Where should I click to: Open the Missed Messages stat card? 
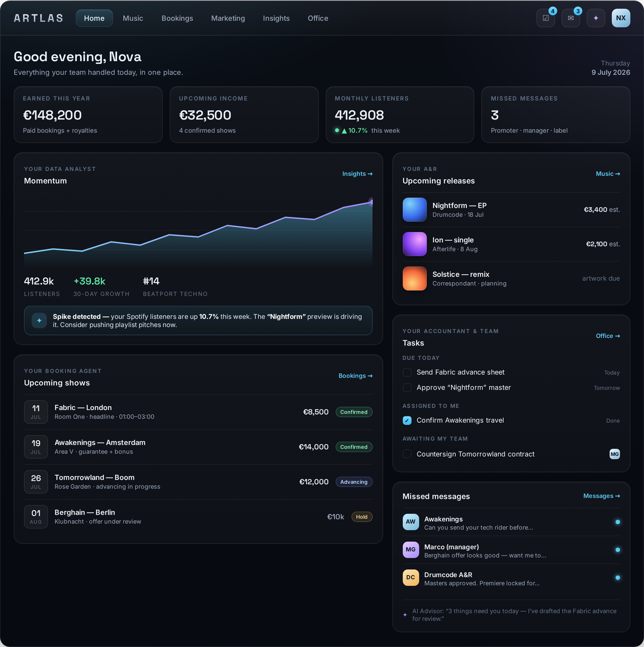tap(556, 115)
